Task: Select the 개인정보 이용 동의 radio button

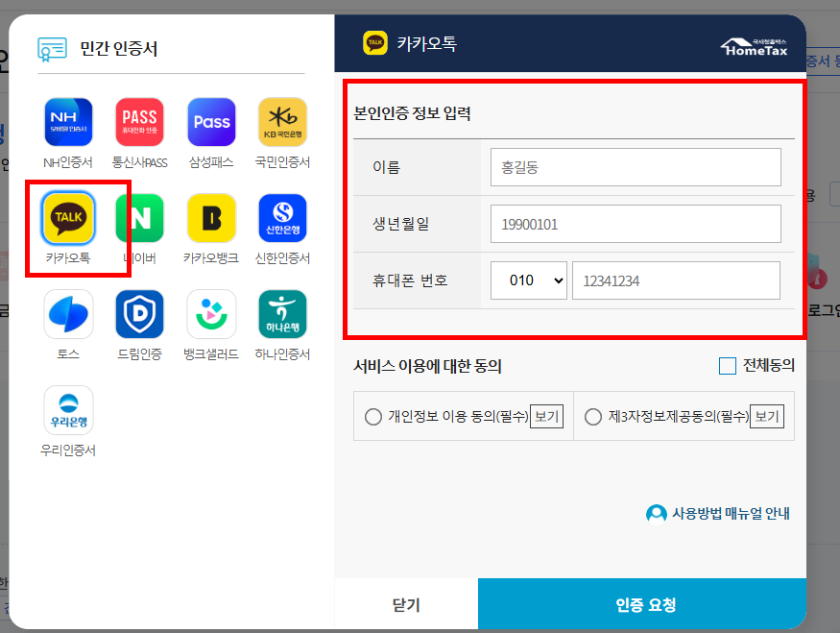Action: [x=373, y=416]
